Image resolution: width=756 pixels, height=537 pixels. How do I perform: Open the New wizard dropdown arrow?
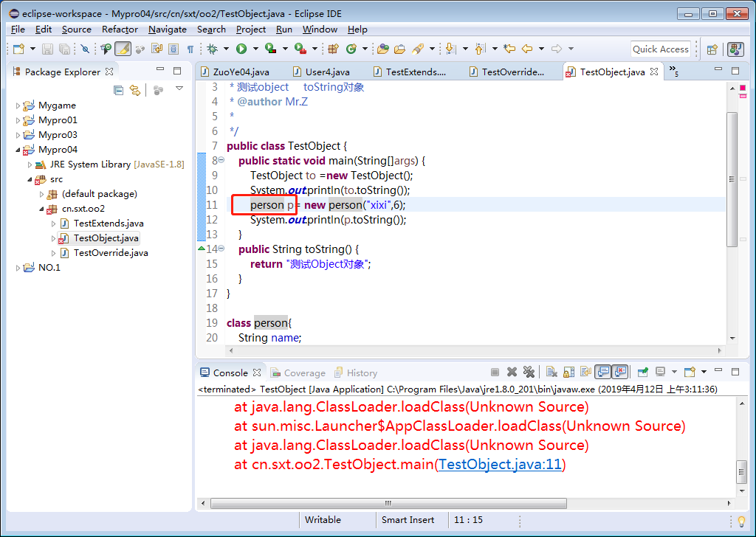[32, 49]
